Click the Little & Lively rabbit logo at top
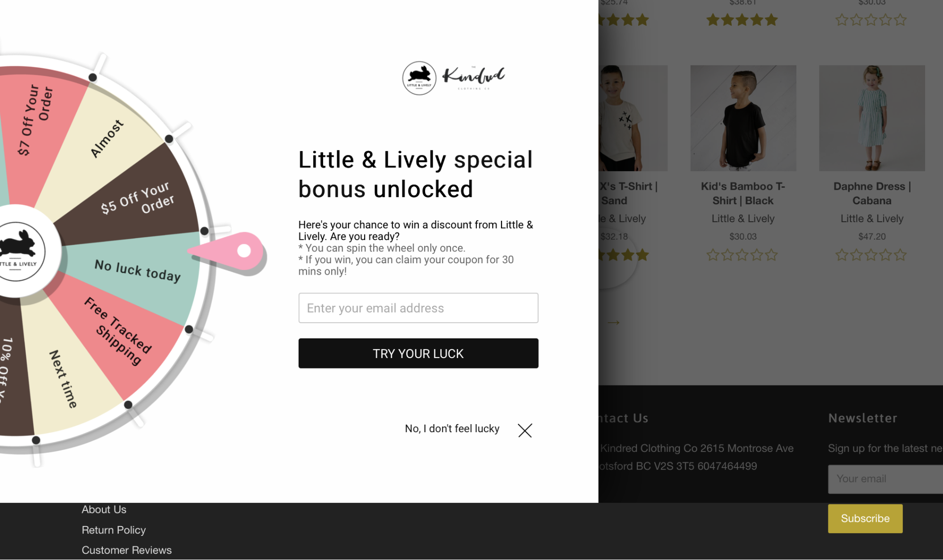The height and width of the screenshot is (560, 943). 419,78
